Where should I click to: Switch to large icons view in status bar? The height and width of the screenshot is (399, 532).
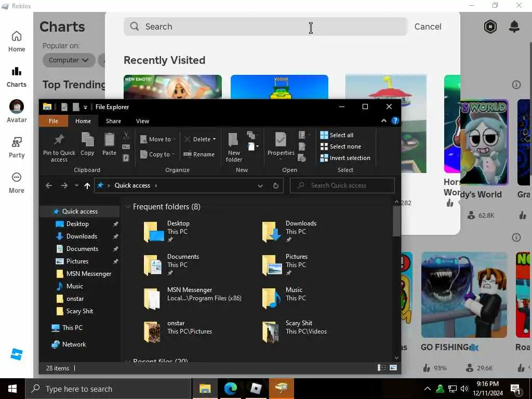coord(393,367)
